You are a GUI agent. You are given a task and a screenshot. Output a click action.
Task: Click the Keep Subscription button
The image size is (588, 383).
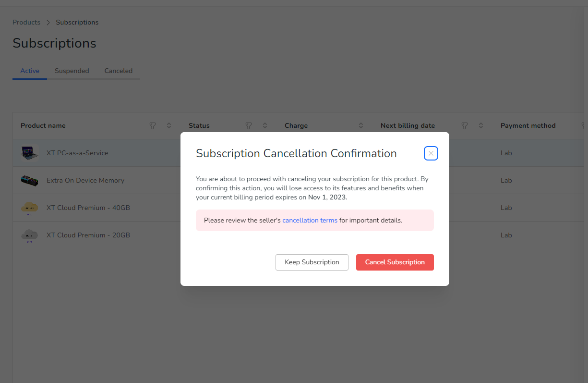click(x=312, y=262)
